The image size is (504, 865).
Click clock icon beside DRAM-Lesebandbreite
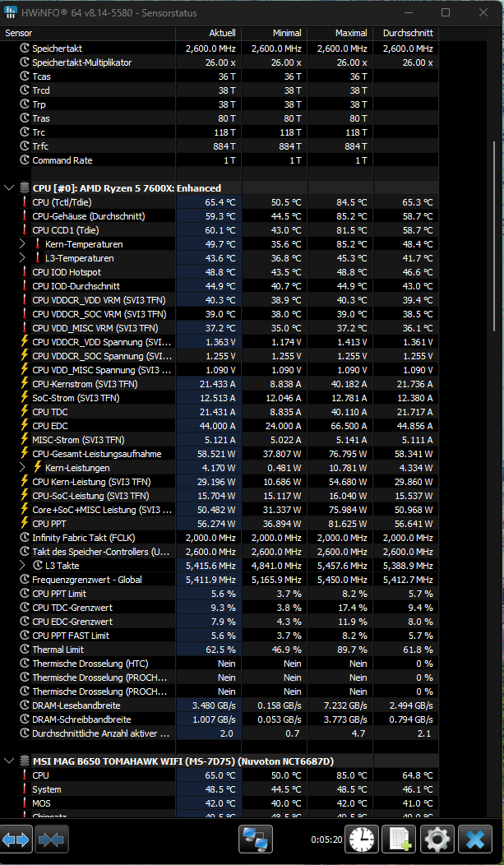25,705
